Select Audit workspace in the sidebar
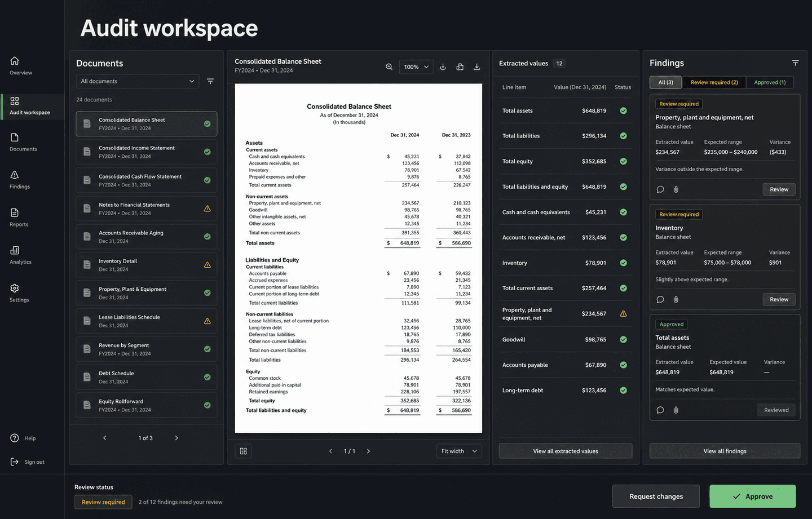Screen dimensions: 812x519 coord(32,106)
